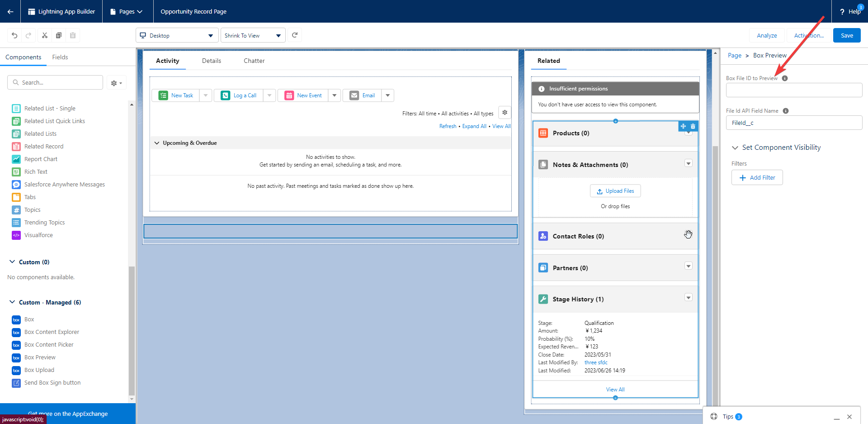The height and width of the screenshot is (424, 868).
Task: Click Get more on the AppExchange
Action: pyautogui.click(x=68, y=414)
